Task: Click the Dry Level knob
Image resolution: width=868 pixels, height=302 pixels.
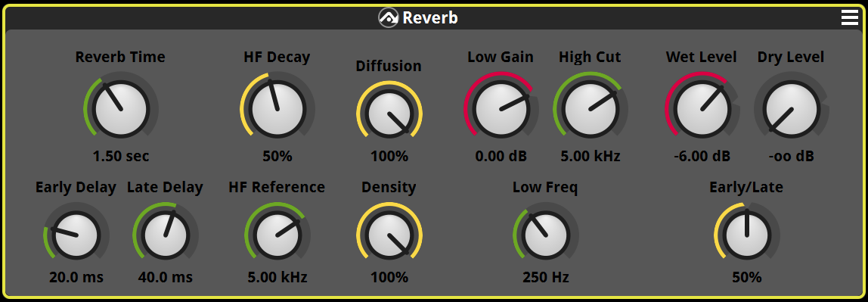Action: [792, 109]
